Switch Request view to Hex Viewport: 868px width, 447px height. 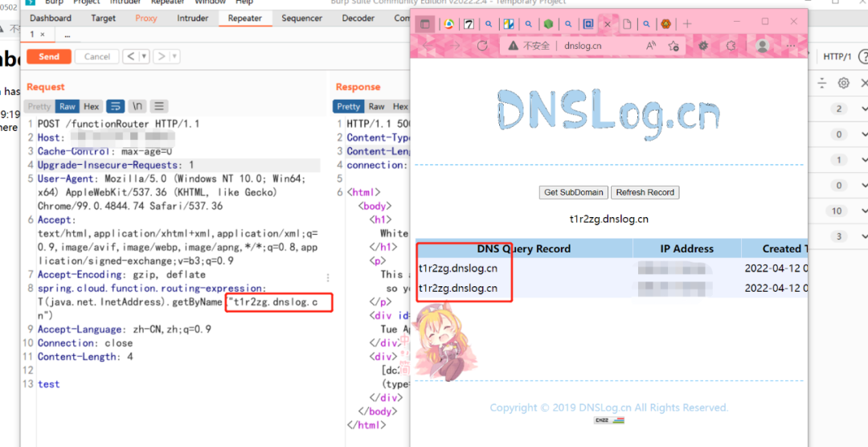pyautogui.click(x=92, y=106)
